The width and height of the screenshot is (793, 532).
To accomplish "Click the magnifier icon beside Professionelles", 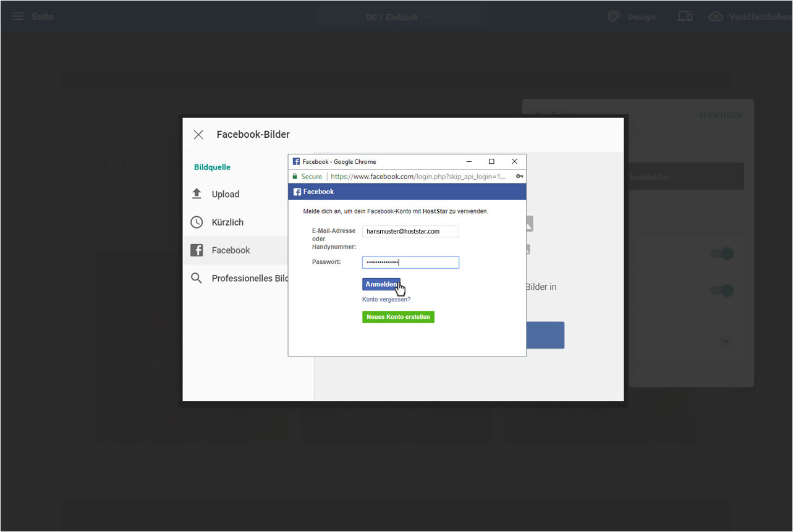I will coord(197,279).
